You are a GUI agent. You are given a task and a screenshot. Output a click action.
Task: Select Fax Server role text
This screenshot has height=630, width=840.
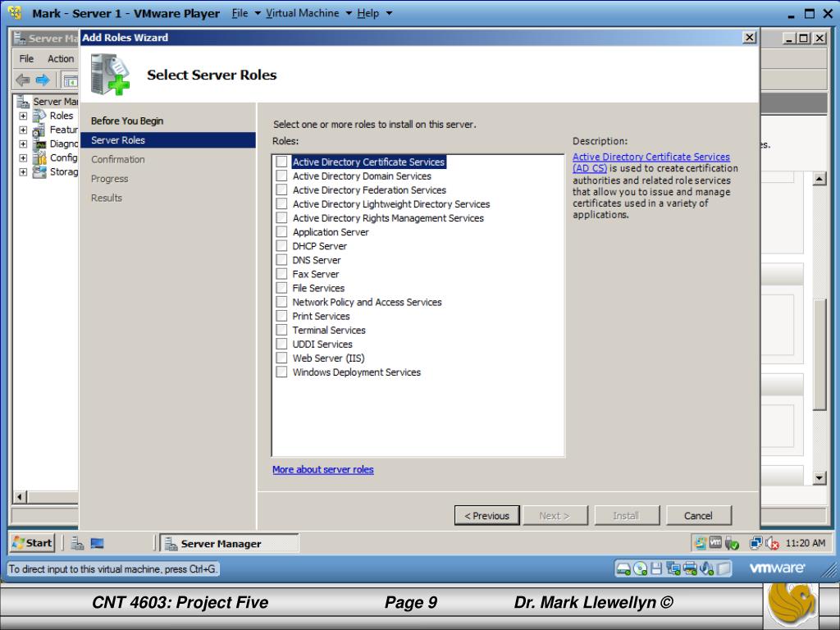pos(316,274)
